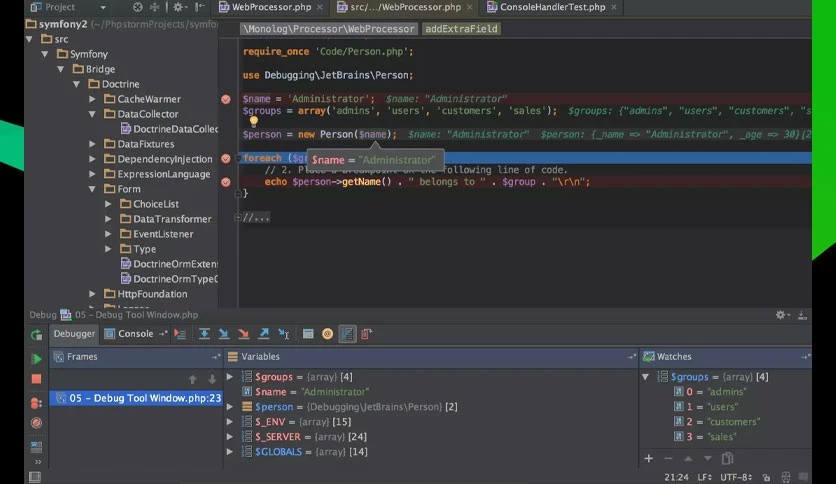Viewport: 836px width, 484px height.
Task: Click Mute Breakpoints icon
Action: tap(36, 423)
